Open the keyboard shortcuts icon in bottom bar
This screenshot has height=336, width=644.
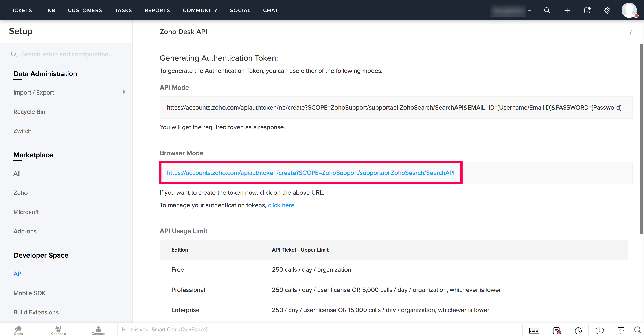coord(534,330)
